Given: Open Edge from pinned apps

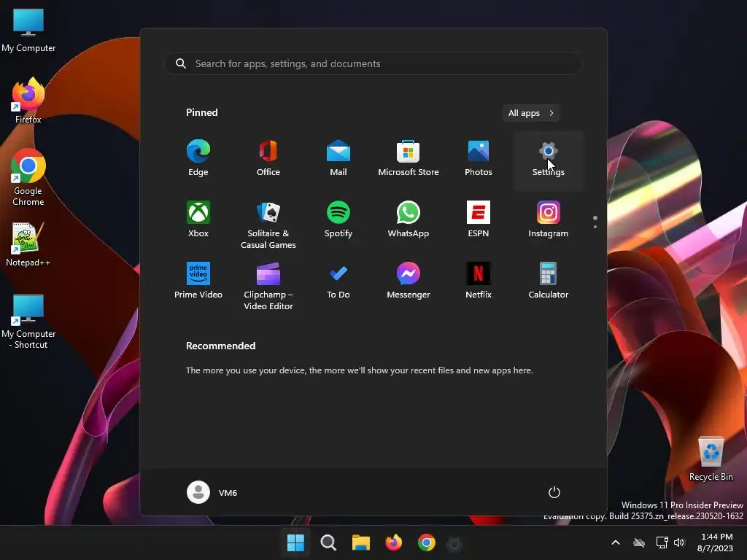Looking at the screenshot, I should (x=198, y=158).
